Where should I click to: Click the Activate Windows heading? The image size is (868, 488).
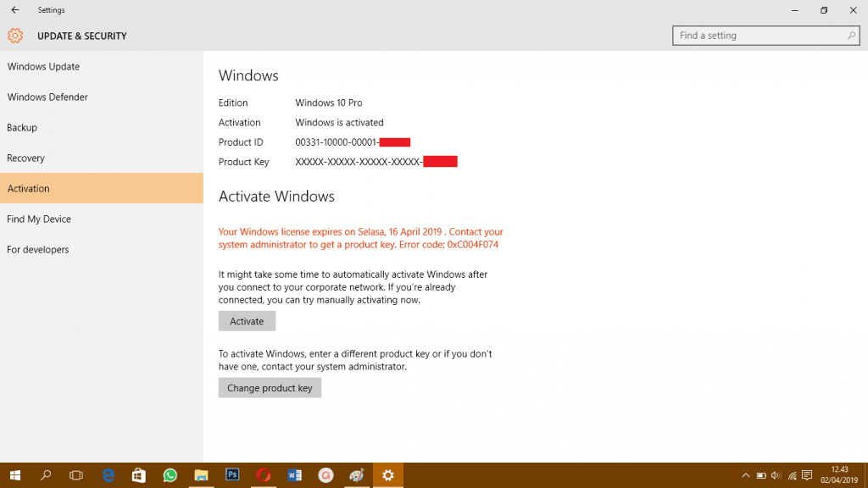(x=276, y=197)
